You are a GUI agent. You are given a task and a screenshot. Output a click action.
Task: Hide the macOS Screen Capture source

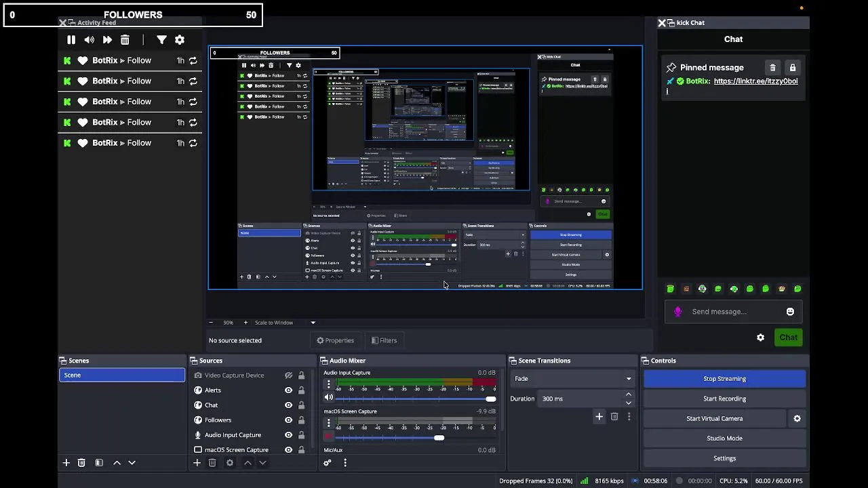[288, 450]
